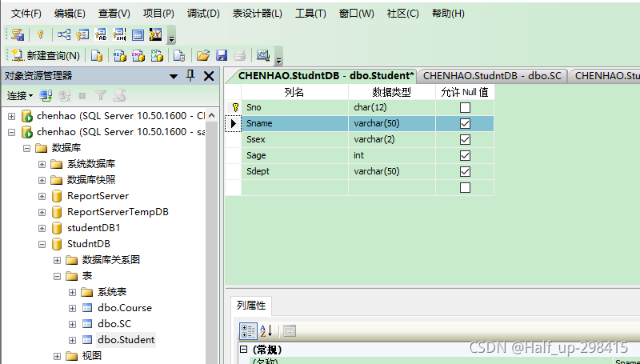Open the Manage Indexes and Keys icon
640x364 pixels.
(82, 34)
